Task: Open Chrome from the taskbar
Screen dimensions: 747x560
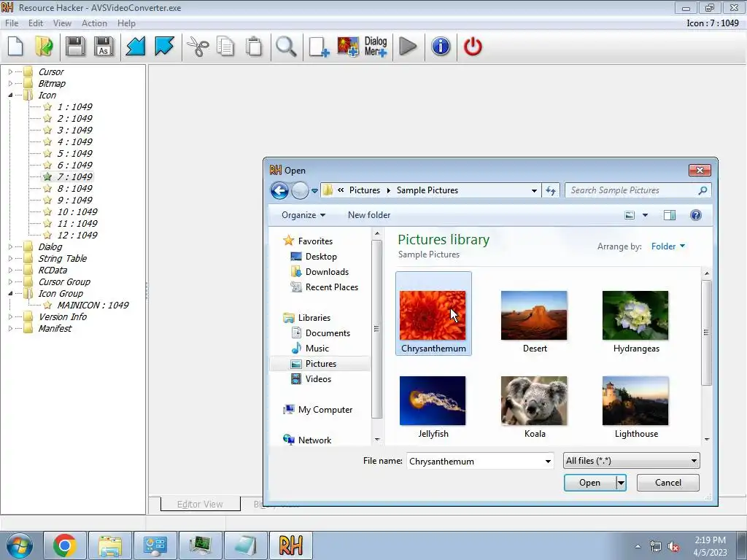Action: coord(65,545)
